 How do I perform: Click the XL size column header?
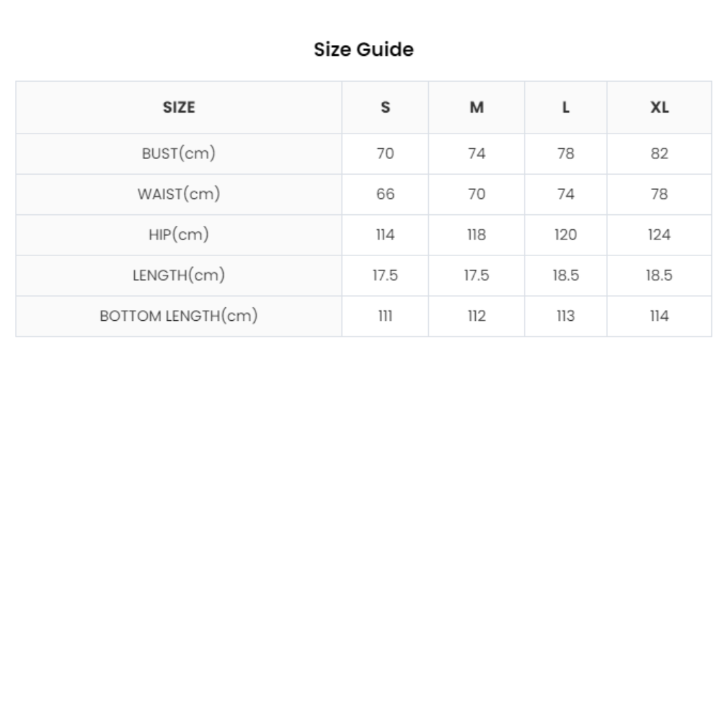point(659,107)
